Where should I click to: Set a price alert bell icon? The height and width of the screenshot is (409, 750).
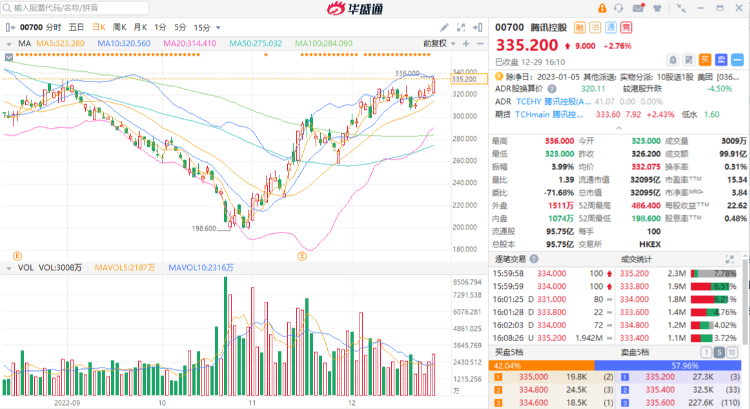[673, 60]
